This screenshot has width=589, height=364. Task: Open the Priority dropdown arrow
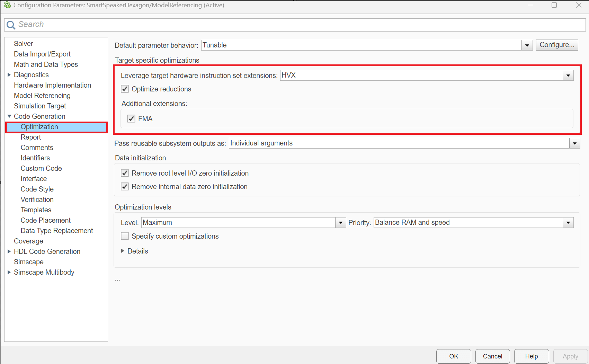point(568,223)
